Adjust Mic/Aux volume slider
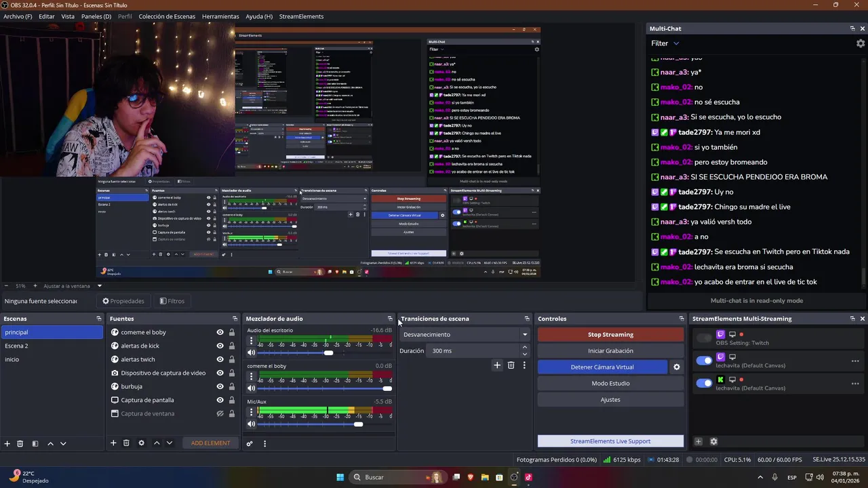 (x=358, y=424)
